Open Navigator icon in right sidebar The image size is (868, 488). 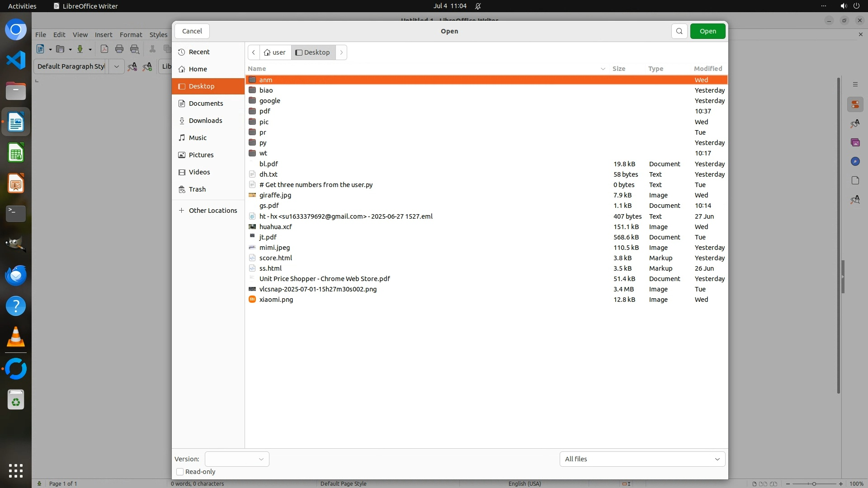tap(855, 161)
